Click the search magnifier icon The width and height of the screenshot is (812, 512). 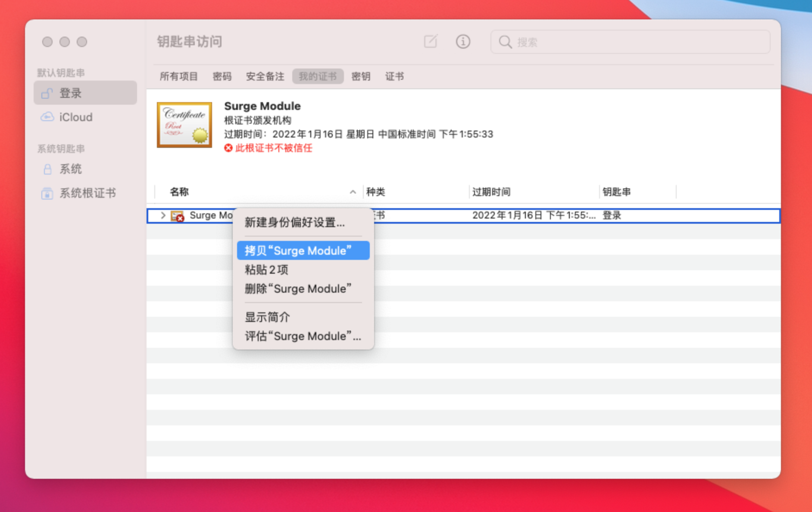[505, 42]
